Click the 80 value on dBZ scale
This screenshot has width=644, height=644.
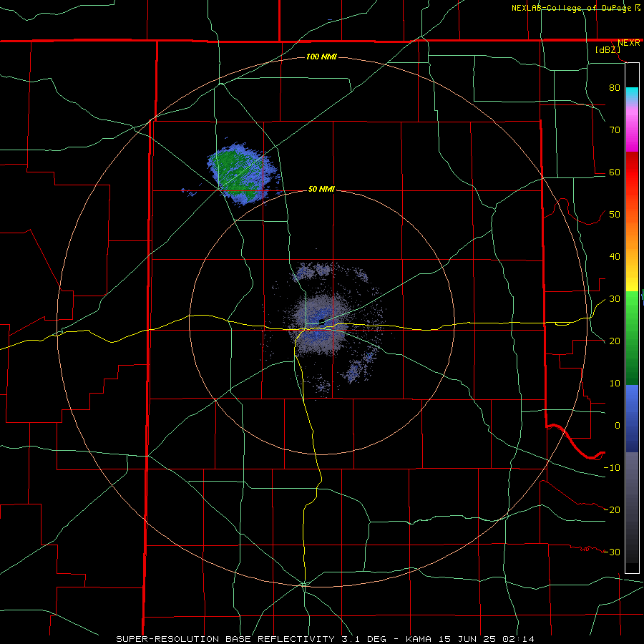point(615,87)
